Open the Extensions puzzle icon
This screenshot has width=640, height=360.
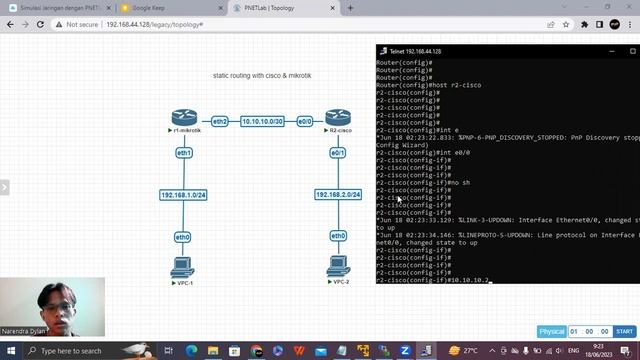584,24
